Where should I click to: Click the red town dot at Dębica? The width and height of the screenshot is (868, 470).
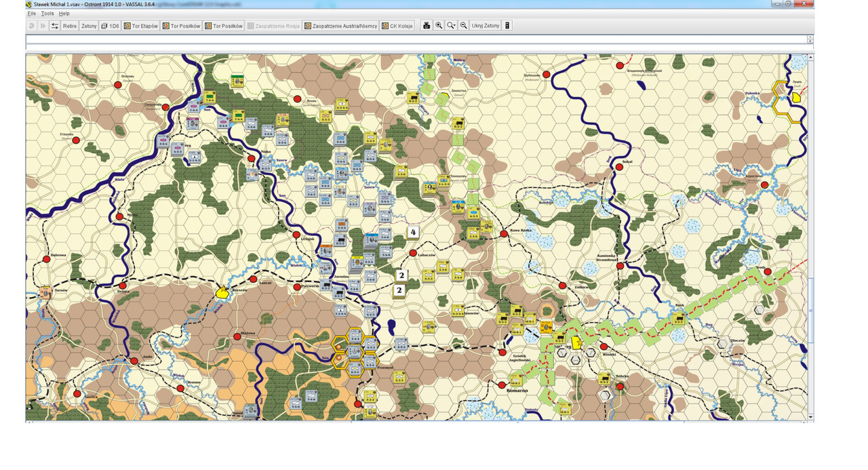123,286
